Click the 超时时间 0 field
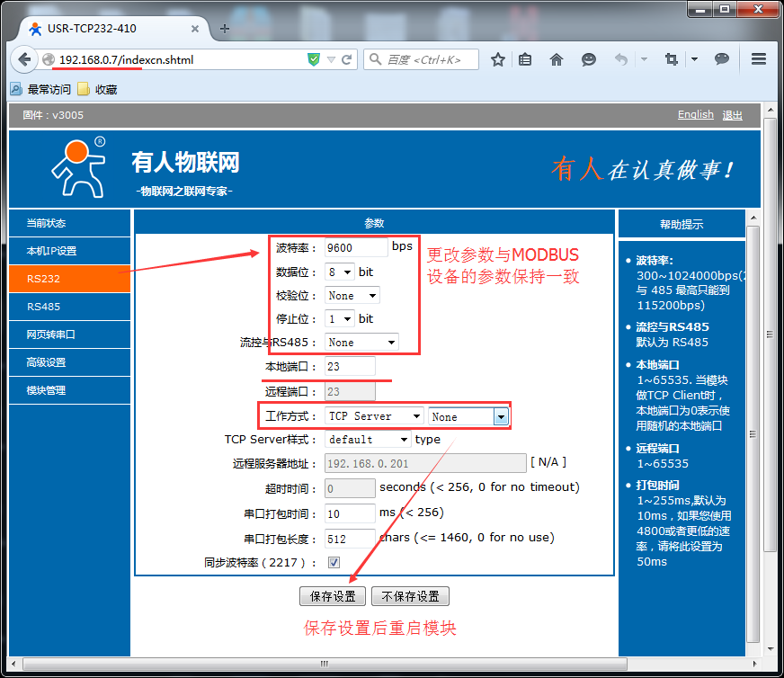This screenshot has height=678, width=784. click(350, 488)
